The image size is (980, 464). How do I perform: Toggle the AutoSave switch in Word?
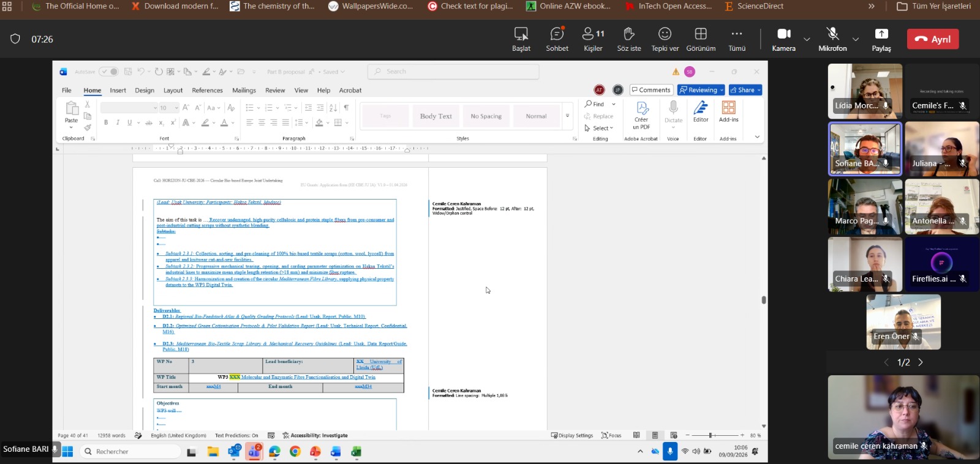pos(109,72)
